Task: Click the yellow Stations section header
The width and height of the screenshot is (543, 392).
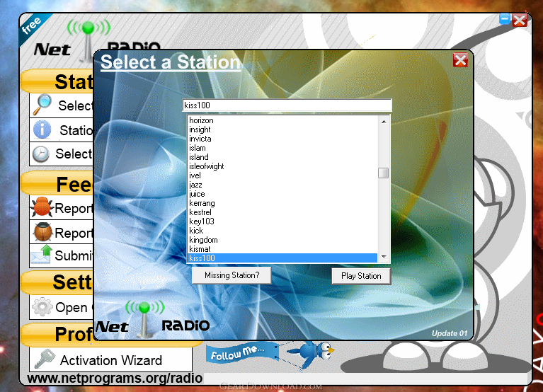Action: pyautogui.click(x=57, y=81)
